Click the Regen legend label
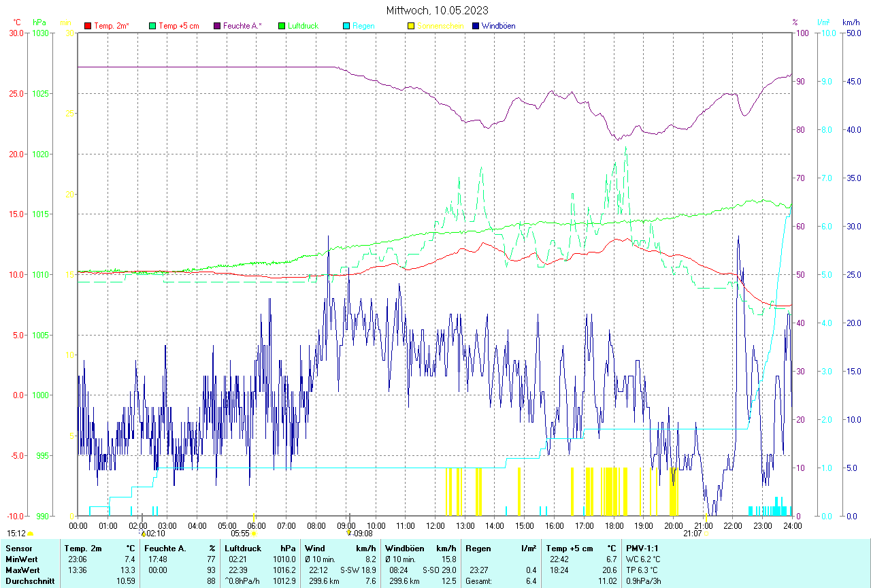Viewport: 871px width, 588px height. coord(363,26)
